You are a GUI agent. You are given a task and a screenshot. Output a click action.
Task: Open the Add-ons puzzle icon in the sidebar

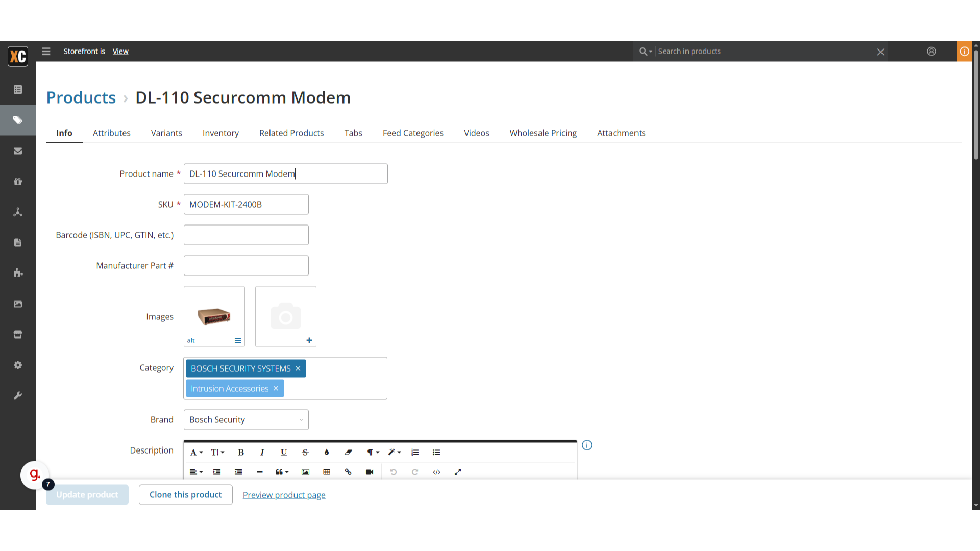coord(18,273)
